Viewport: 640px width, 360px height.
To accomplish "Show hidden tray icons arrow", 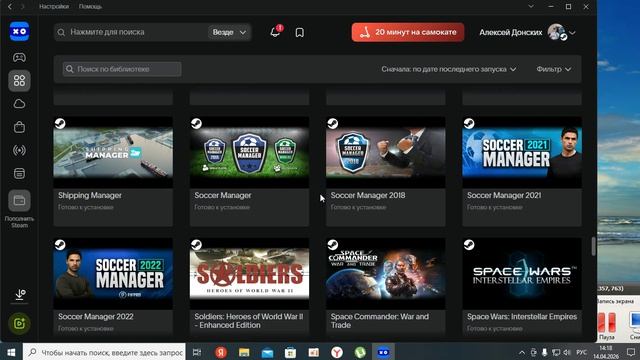I will pos(522,352).
